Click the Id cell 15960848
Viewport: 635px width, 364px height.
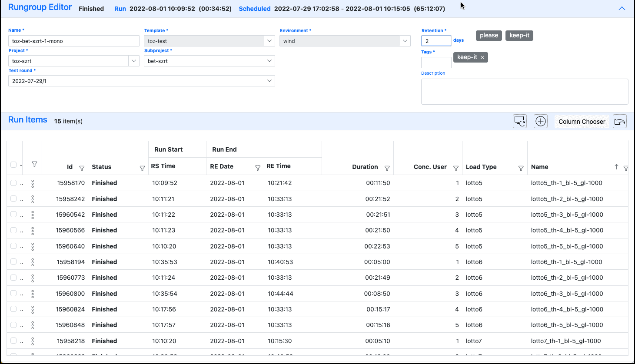pyautogui.click(x=70, y=325)
